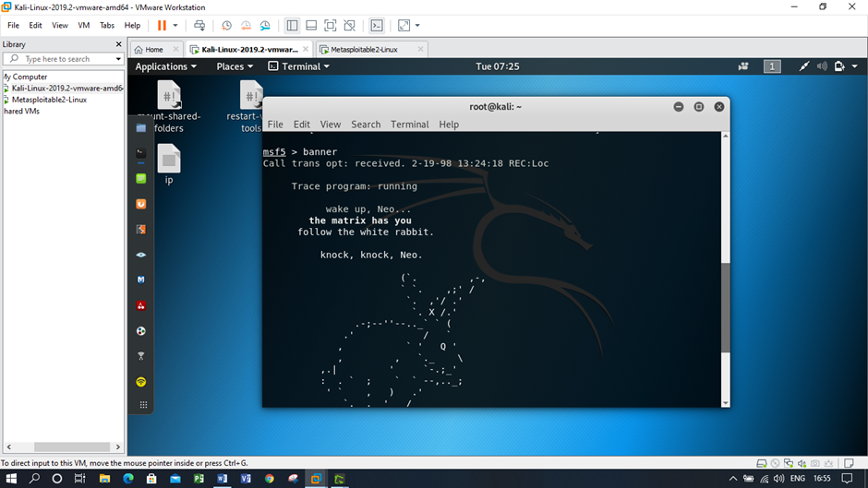This screenshot has width=868, height=488.
Task: Click the Kali volume icon
Action: click(x=822, y=66)
